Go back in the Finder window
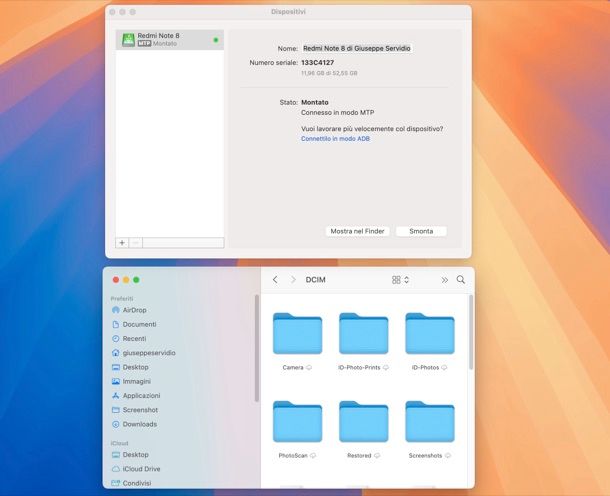The image size is (610, 496). click(275, 280)
